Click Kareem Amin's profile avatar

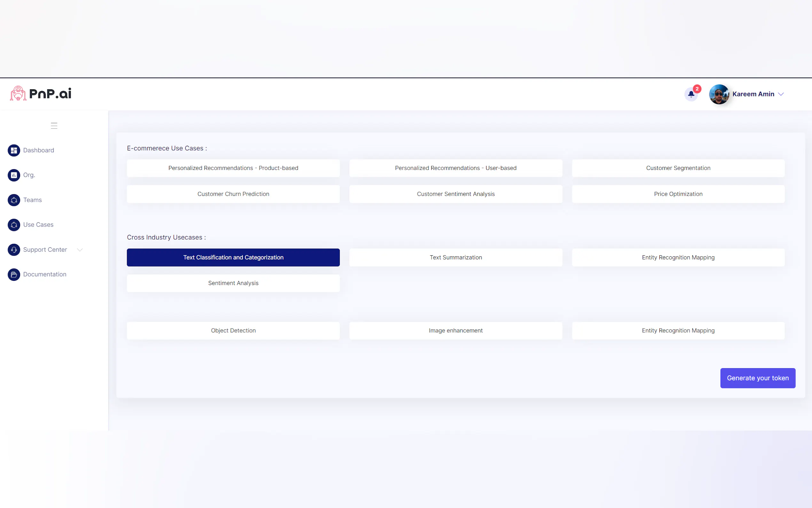coord(719,94)
